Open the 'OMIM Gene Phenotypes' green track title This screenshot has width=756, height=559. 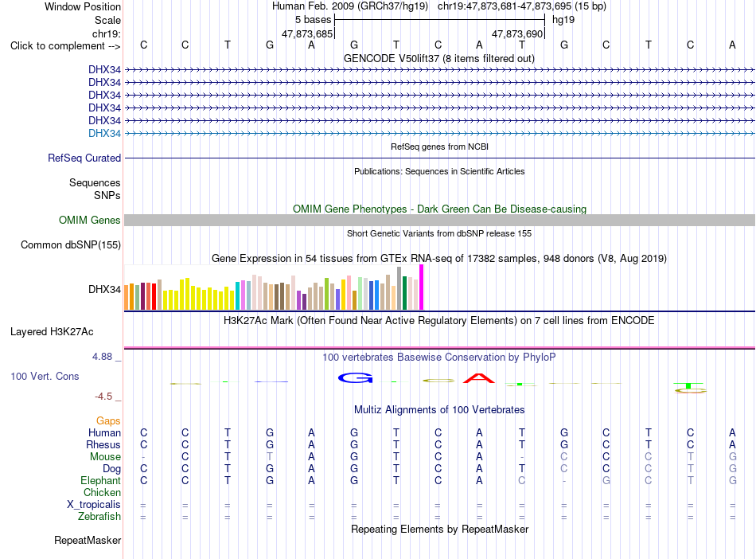pyautogui.click(x=439, y=209)
